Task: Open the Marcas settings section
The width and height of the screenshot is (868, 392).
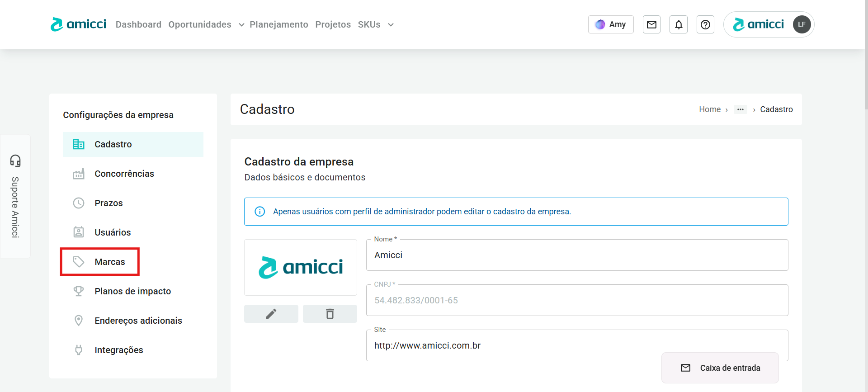Action: click(x=109, y=262)
